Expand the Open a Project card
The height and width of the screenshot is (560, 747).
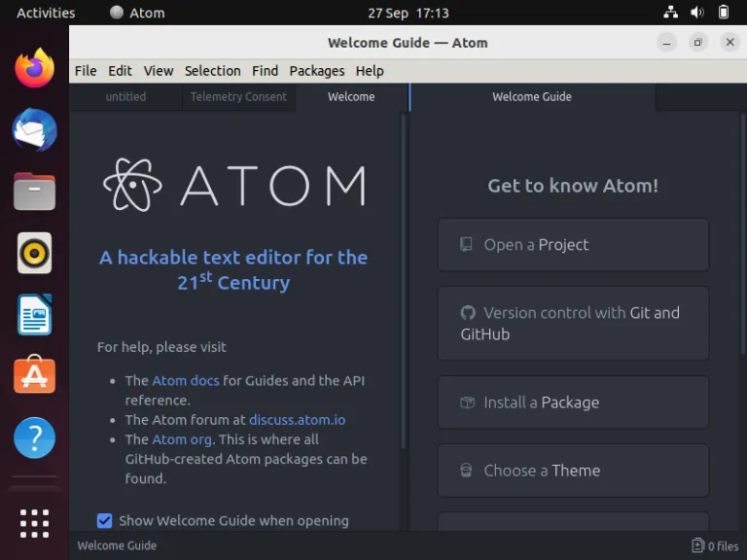tap(573, 245)
